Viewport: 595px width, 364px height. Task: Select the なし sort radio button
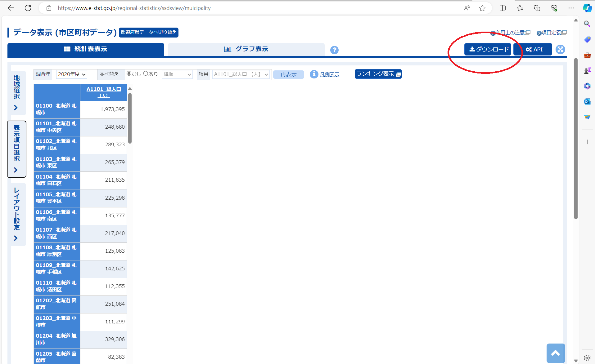129,73
